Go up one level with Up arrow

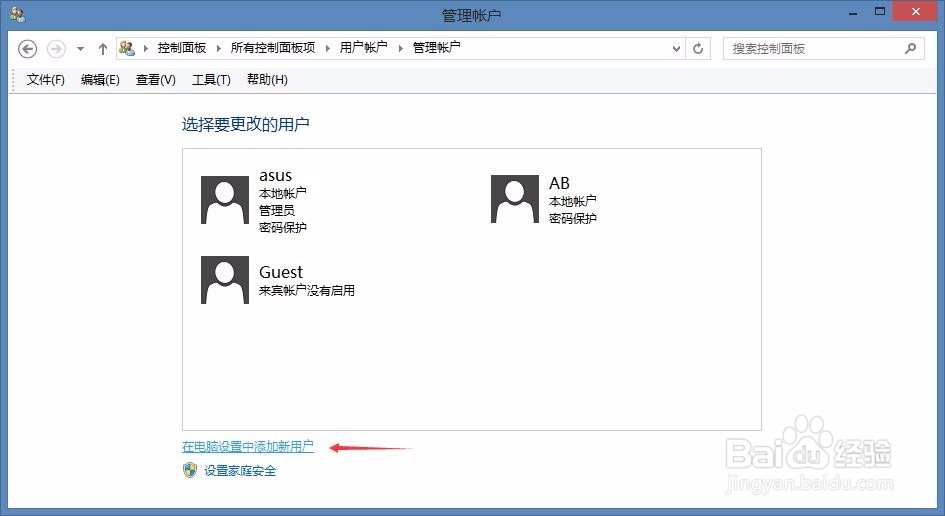click(x=102, y=49)
